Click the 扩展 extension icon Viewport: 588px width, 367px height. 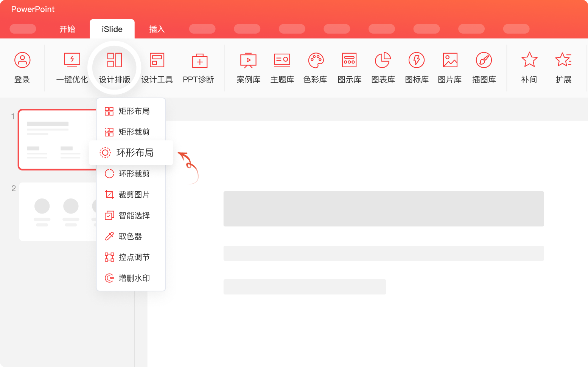[x=563, y=60]
